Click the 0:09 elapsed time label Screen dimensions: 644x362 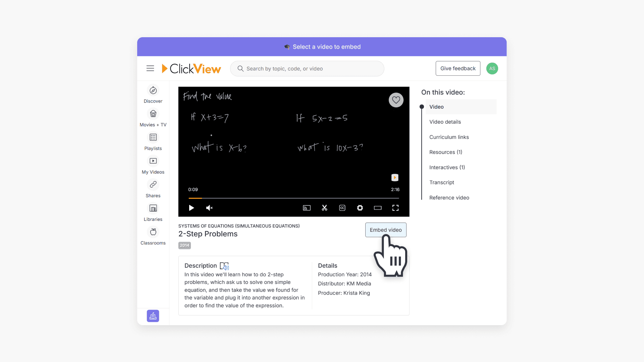click(193, 189)
